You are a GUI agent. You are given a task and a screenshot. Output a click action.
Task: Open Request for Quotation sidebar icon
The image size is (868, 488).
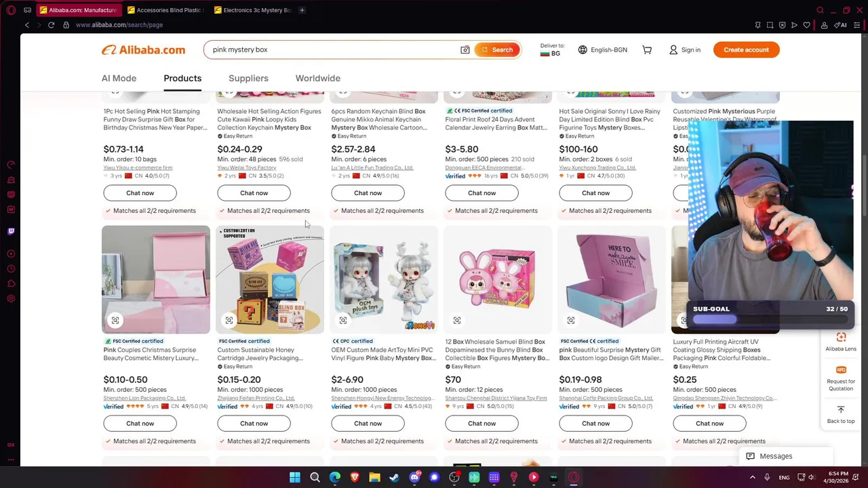pyautogui.click(x=841, y=378)
